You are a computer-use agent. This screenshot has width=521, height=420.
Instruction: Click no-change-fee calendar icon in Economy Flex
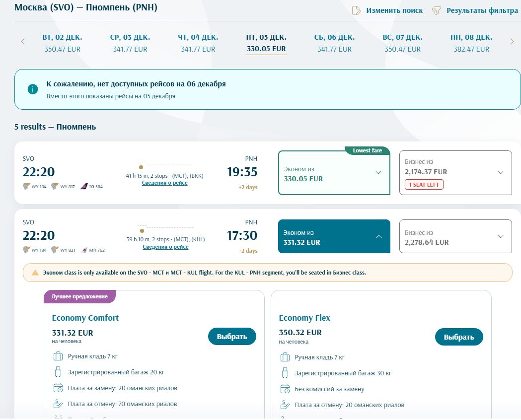click(x=285, y=389)
